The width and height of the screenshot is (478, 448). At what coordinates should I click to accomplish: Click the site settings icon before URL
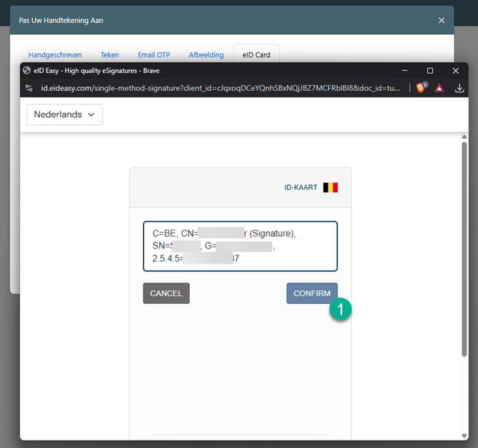tap(29, 88)
